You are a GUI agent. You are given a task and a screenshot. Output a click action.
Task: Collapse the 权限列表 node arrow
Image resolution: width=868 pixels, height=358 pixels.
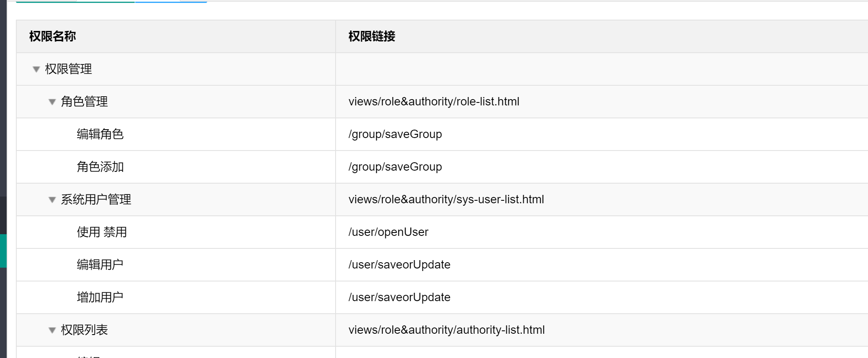(52, 330)
